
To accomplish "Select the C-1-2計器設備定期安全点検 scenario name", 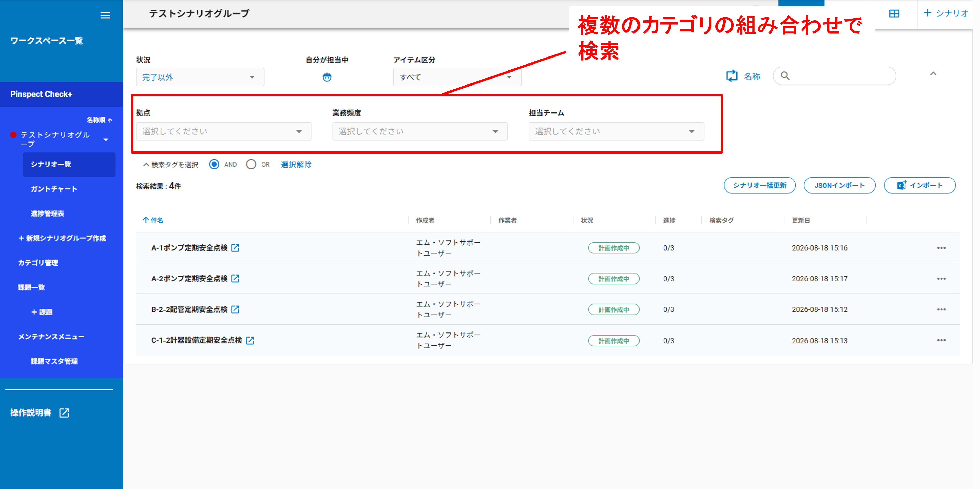I will (197, 340).
